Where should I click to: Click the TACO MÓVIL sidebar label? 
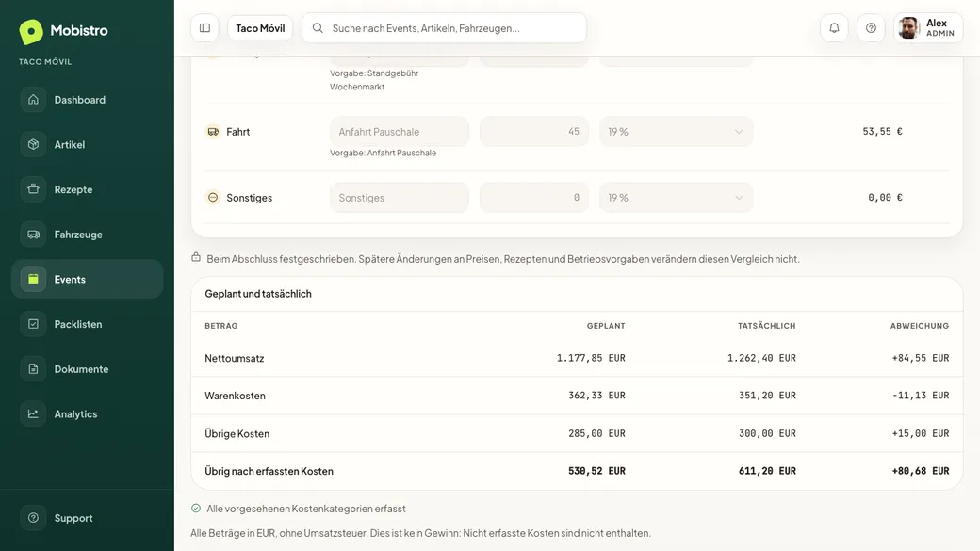pyautogui.click(x=45, y=62)
